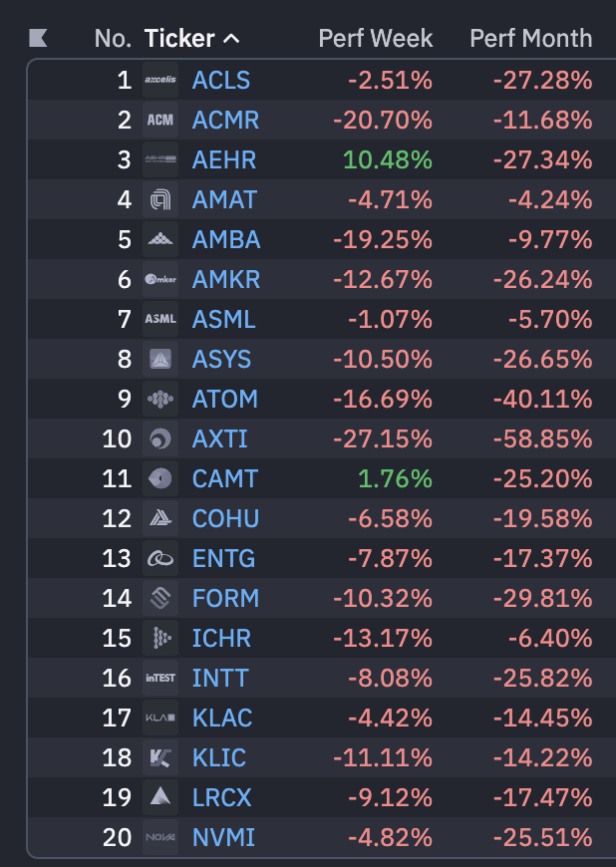Click the KLA logo icon

(x=160, y=718)
